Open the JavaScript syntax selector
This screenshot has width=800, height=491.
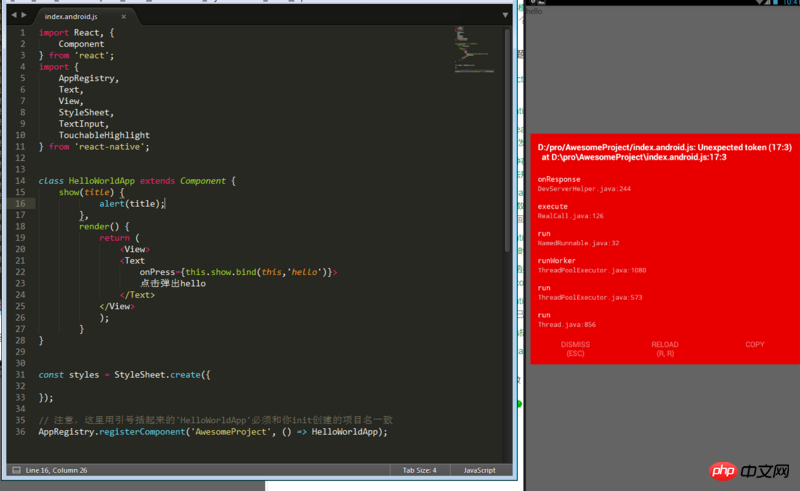click(x=479, y=470)
